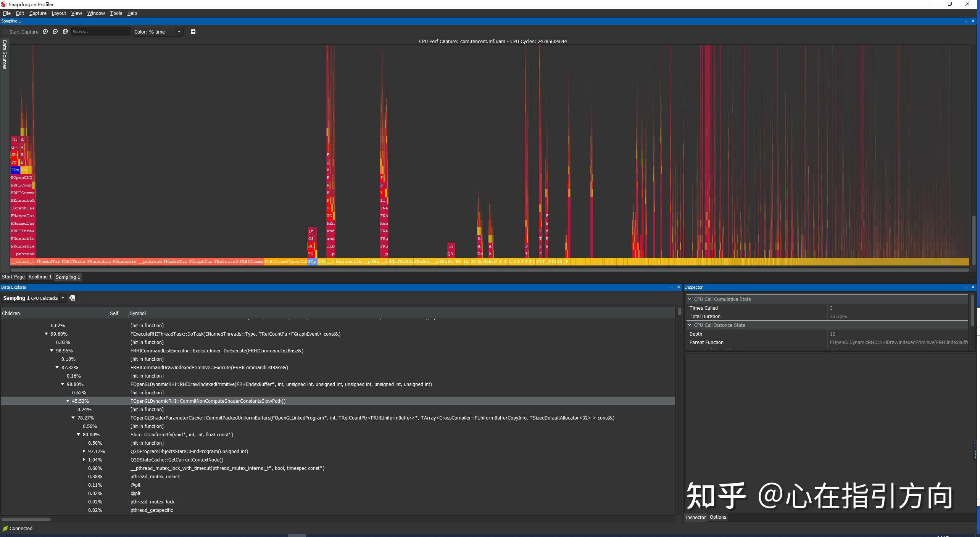Image resolution: width=980 pixels, height=537 pixels.
Task: Click the green Connected status icon
Action: click(x=5, y=528)
